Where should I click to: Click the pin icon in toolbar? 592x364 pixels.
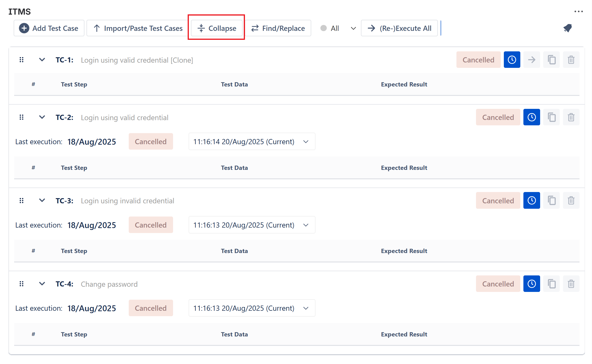[567, 28]
